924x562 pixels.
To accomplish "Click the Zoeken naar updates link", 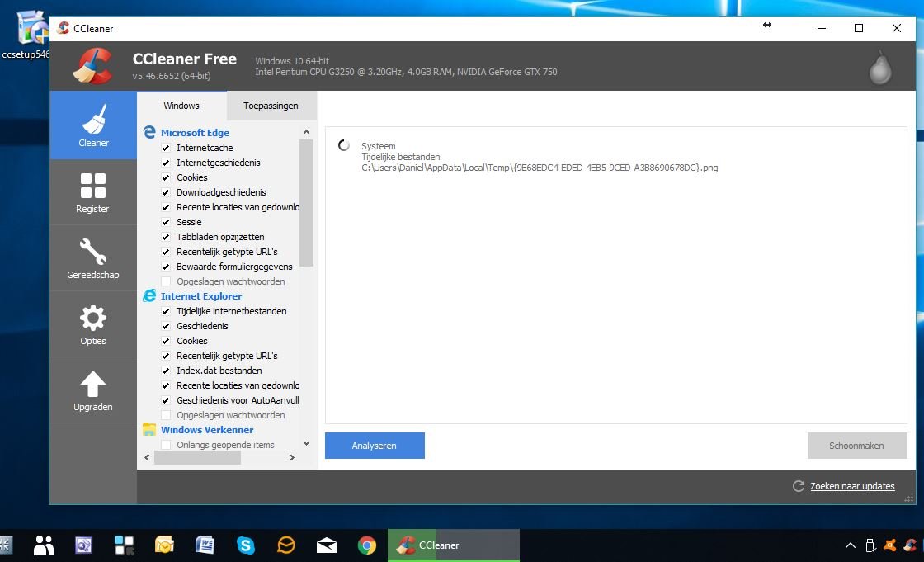I will pos(852,486).
